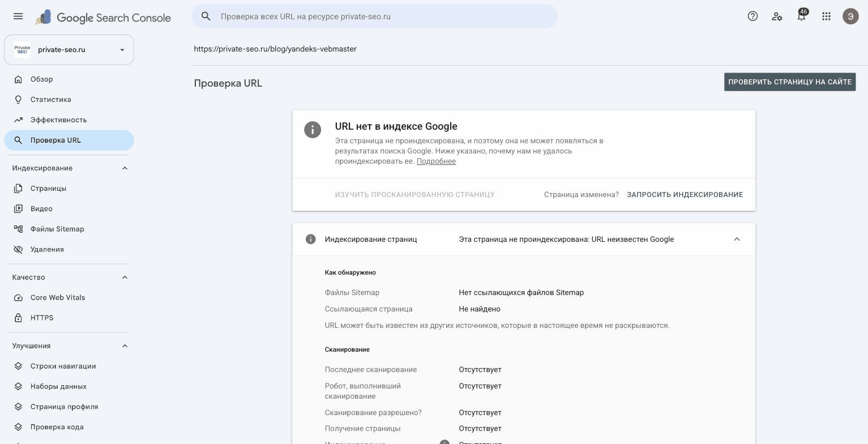Image resolution: width=868 pixels, height=444 pixels.
Task: Click the home icon beside Обзор
Action: point(19,79)
